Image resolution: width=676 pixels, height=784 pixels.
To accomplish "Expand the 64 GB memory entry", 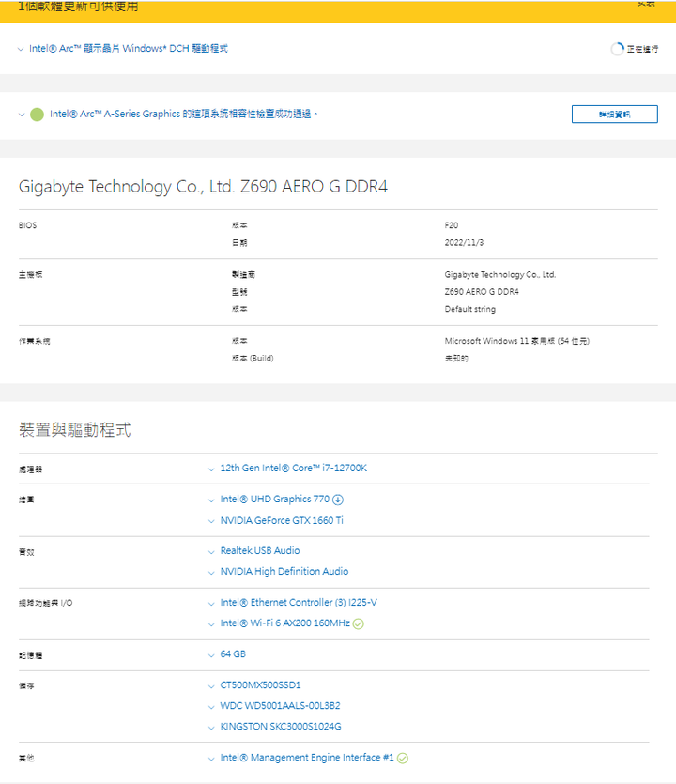I will pos(211,655).
